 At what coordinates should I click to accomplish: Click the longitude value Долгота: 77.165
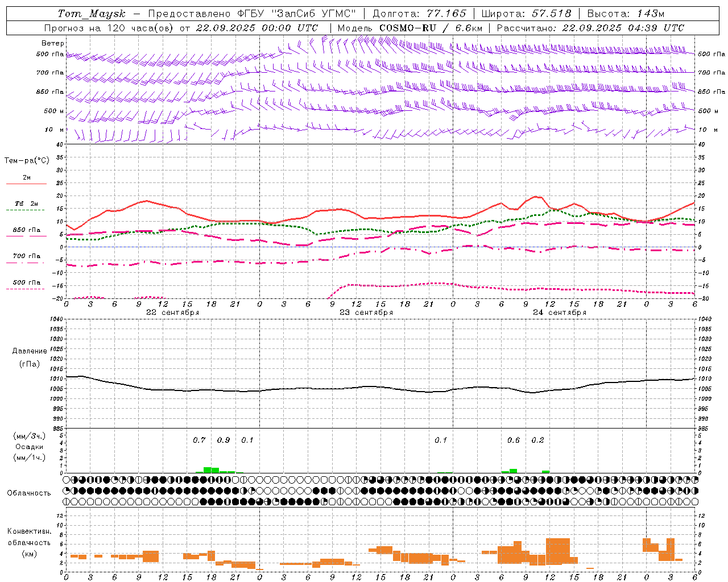[x=419, y=14]
